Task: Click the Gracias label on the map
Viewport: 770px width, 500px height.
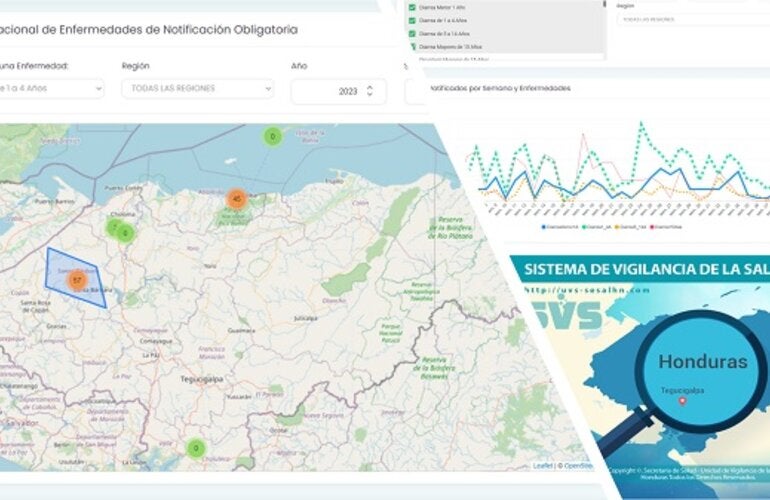Action: tap(56, 326)
